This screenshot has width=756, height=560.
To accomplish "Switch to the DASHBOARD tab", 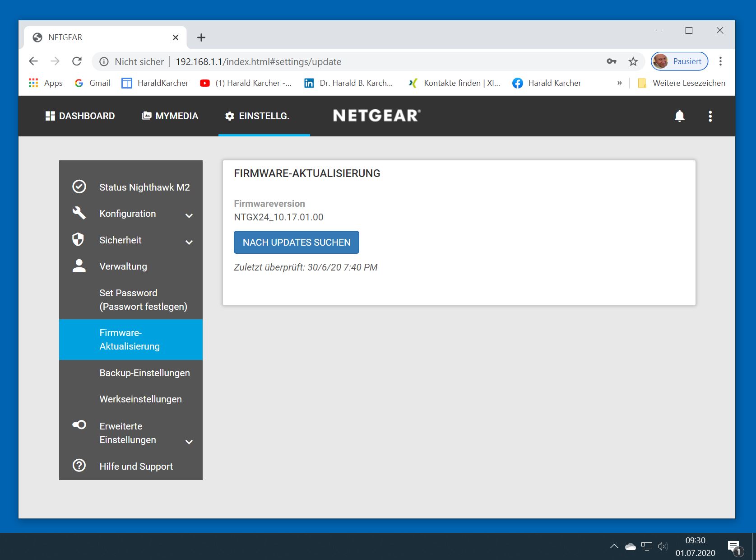I will click(80, 116).
